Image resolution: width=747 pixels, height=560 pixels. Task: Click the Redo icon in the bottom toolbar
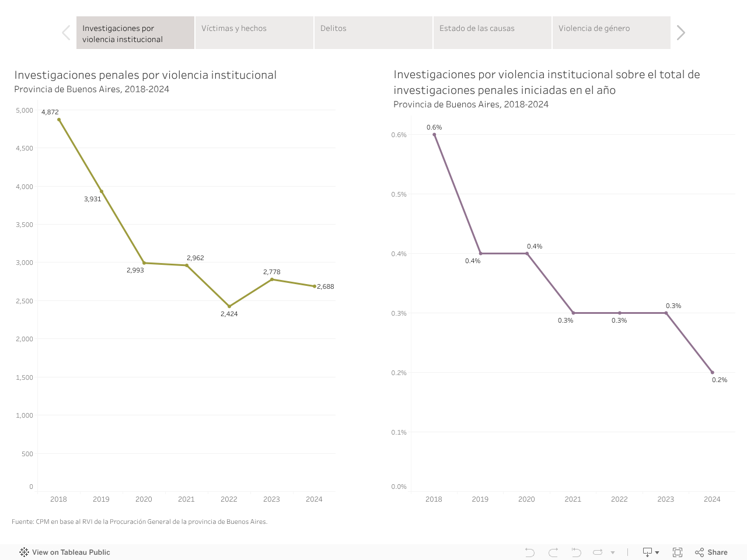(x=553, y=552)
